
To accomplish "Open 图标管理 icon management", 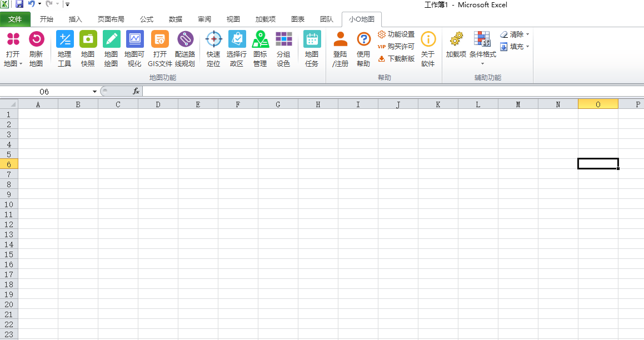I will pos(260,39).
